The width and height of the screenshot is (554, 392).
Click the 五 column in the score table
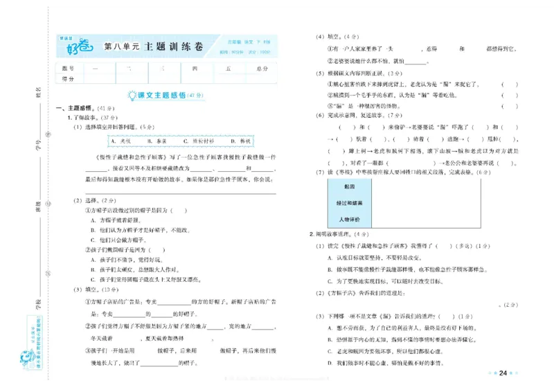point(229,69)
